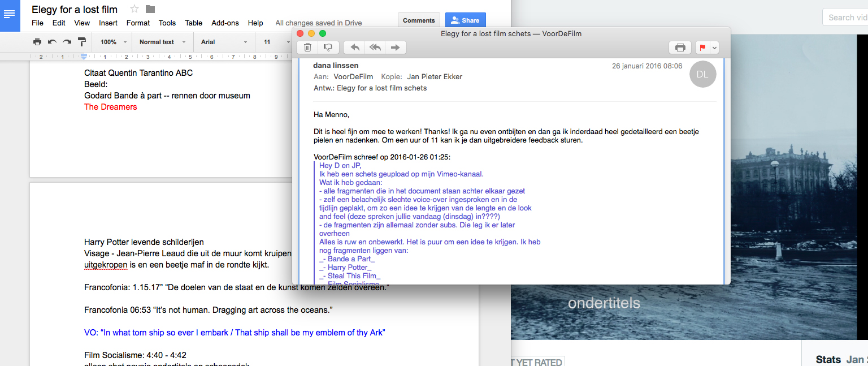Click the Vimeo search videos field
This screenshot has width=868, height=366.
click(x=845, y=18)
